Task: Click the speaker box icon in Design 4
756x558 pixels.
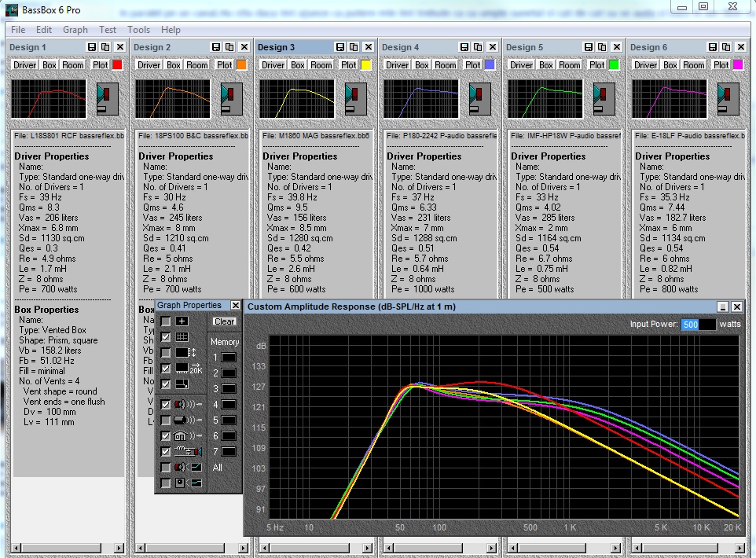Action: pos(479,99)
